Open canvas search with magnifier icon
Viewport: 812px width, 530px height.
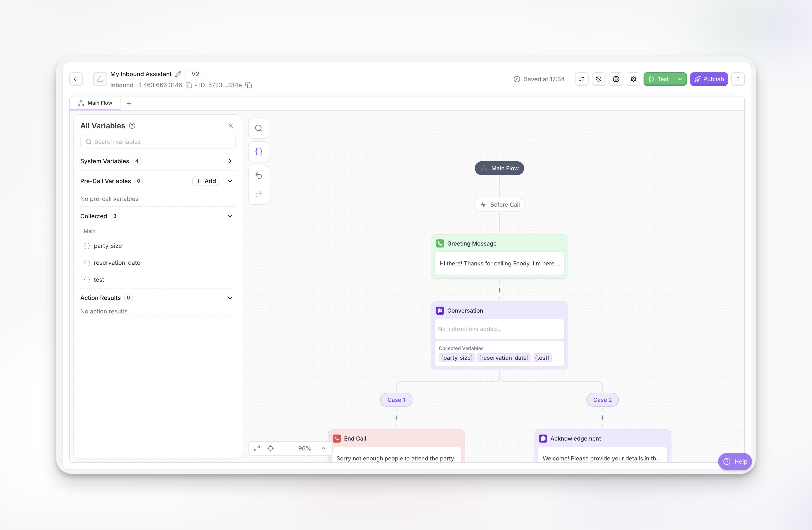pyautogui.click(x=259, y=128)
